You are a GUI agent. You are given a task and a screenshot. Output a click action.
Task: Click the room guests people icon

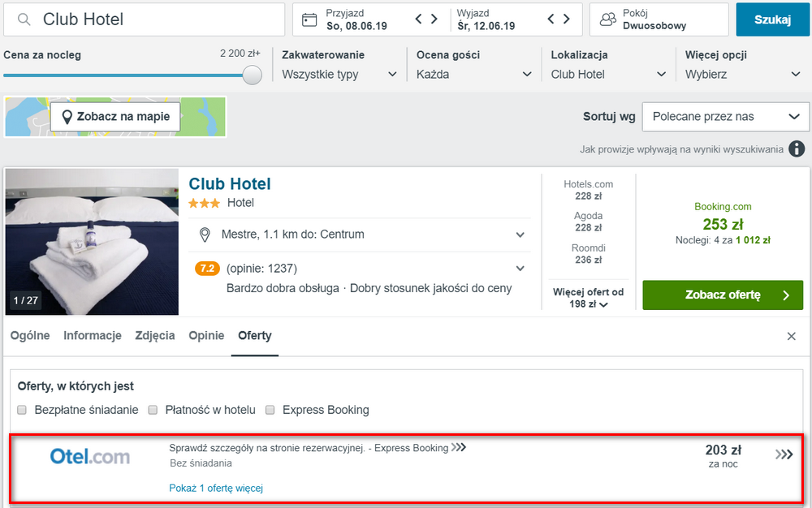pyautogui.click(x=608, y=19)
